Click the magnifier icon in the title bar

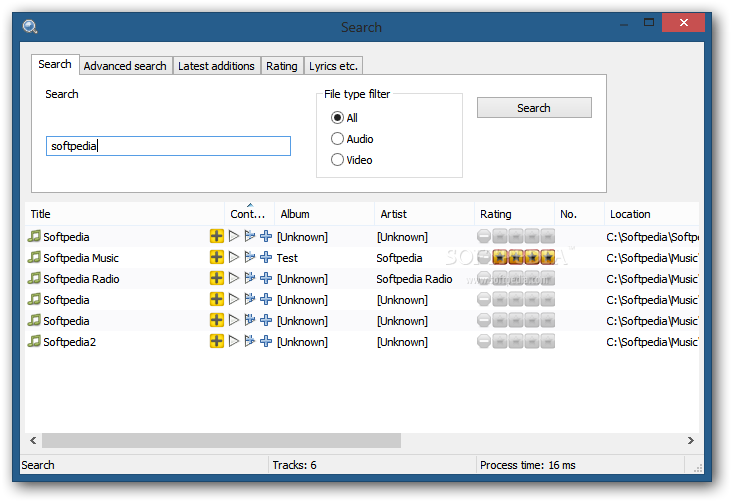(x=30, y=27)
